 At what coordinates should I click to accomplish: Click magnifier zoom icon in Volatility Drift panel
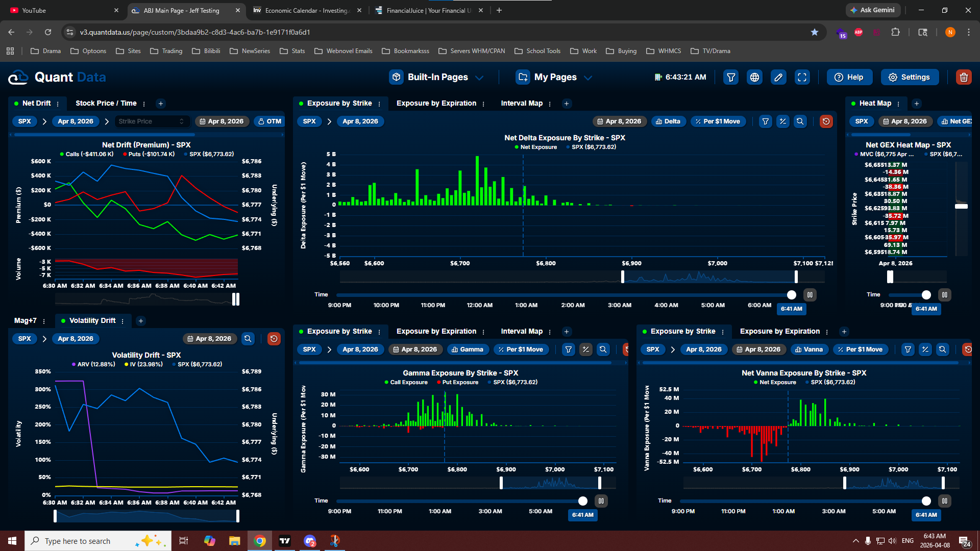coord(248,339)
